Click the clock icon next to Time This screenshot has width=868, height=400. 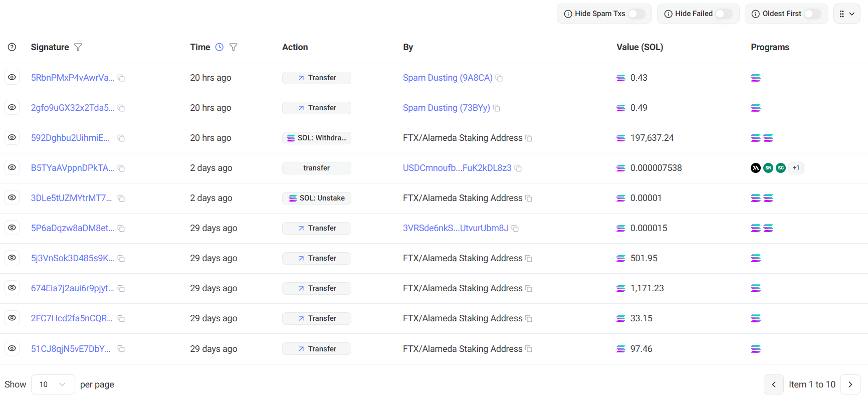(220, 47)
